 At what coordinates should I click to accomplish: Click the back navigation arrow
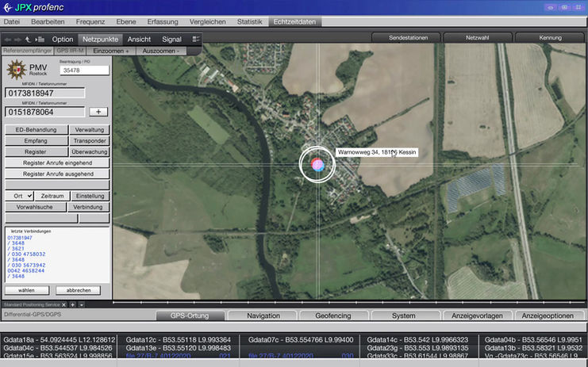click(x=8, y=40)
